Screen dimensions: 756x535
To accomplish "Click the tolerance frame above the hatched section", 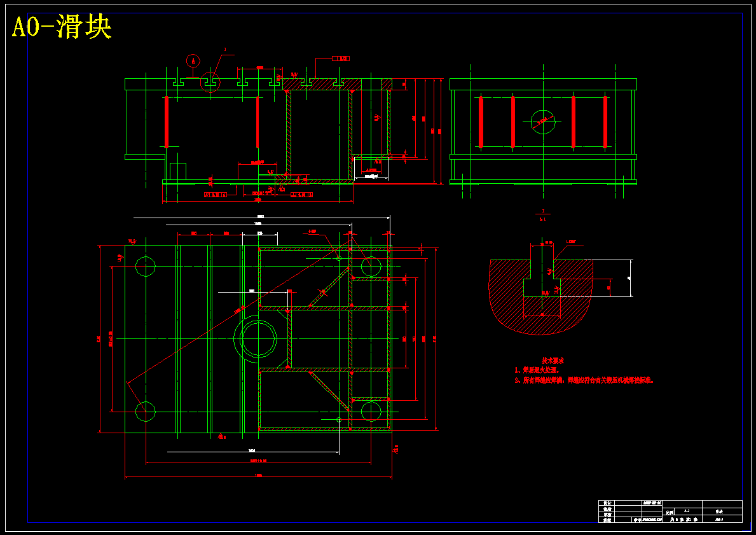I will click(341, 59).
